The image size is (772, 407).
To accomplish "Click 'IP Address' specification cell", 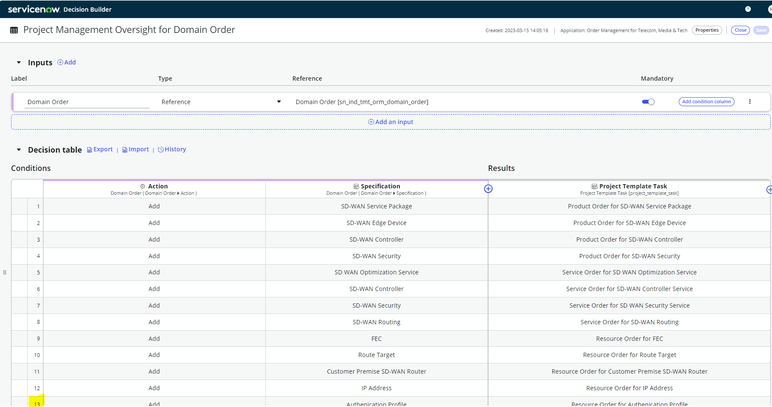I will [x=376, y=388].
